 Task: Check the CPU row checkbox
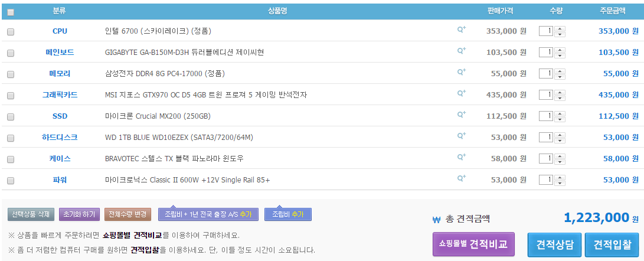coord(11,32)
